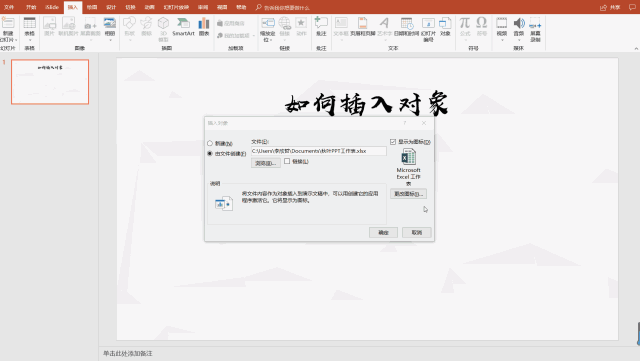This screenshot has width=640, height=361.
Task: Click the dialog help question mark
Action: coord(404,123)
